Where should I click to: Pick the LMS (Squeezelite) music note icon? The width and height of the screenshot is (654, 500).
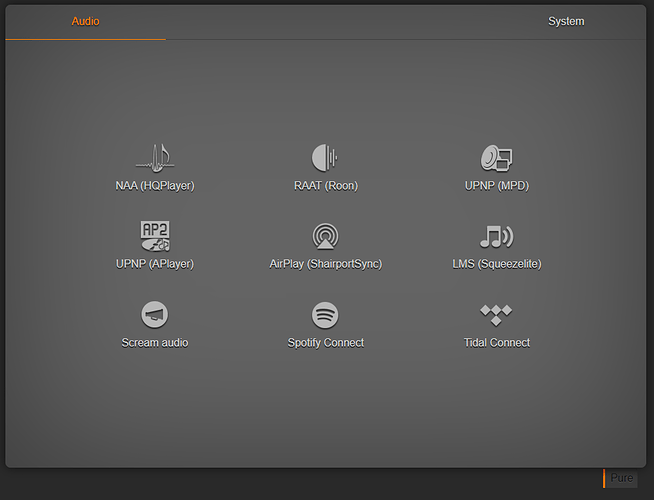pyautogui.click(x=496, y=236)
